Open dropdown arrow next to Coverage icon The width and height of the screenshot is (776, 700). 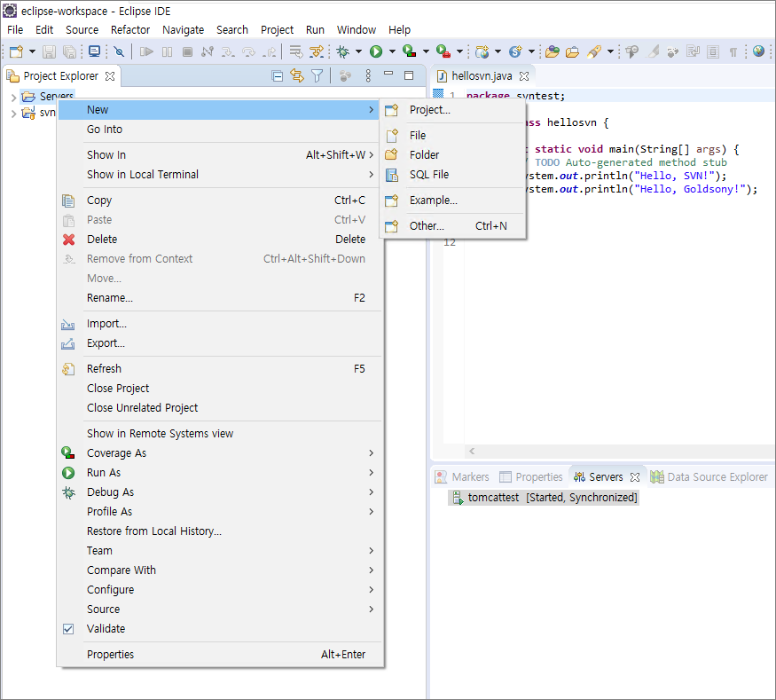click(426, 51)
